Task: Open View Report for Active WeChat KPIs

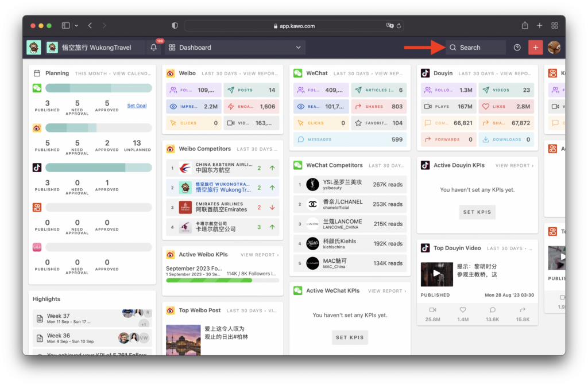Action: (387, 291)
